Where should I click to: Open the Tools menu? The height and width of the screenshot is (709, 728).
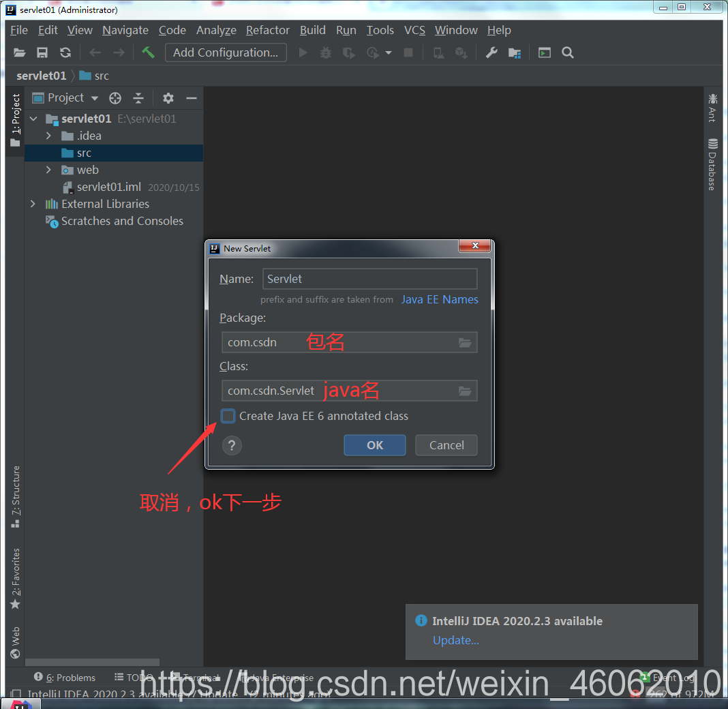tap(380, 30)
